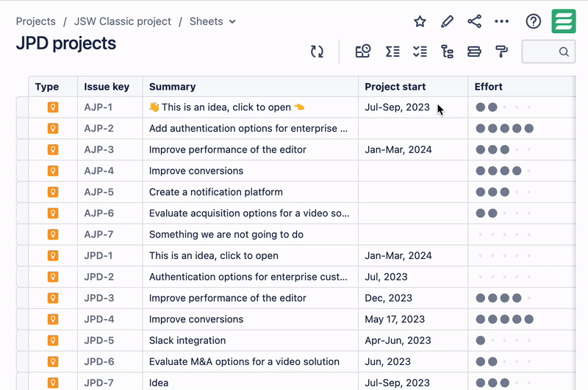The image size is (588, 390).
Task: Select summary 'Improve performance of the editor' for AJP-3
Action: click(228, 150)
